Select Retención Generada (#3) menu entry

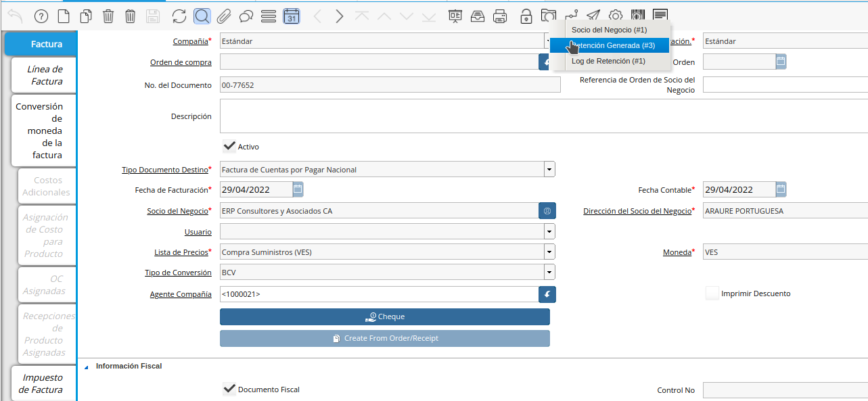point(611,45)
